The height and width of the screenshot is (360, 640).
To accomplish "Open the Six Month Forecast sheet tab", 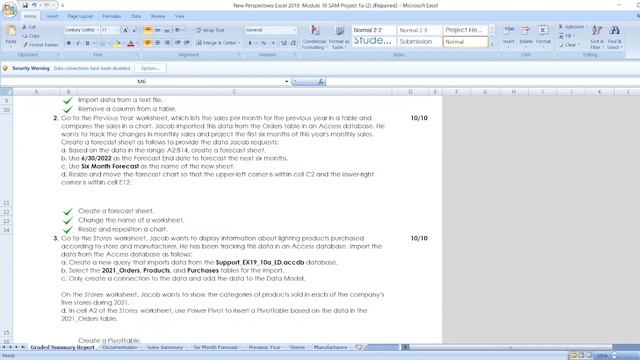I will (215, 347).
